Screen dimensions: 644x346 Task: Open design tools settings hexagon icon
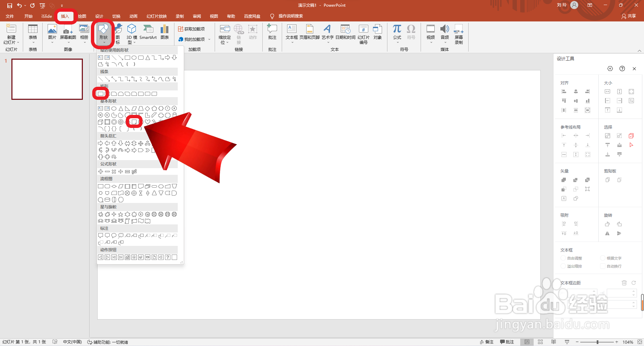610,68
